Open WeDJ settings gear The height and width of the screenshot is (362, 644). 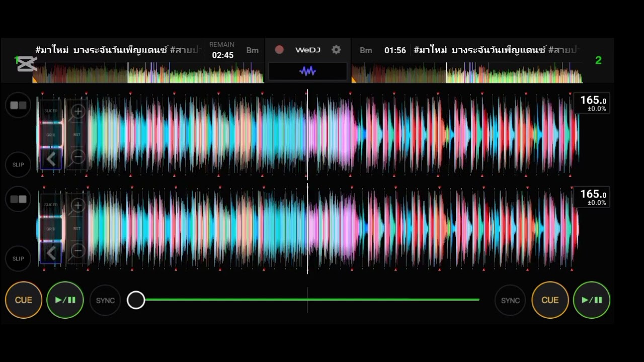coord(336,50)
